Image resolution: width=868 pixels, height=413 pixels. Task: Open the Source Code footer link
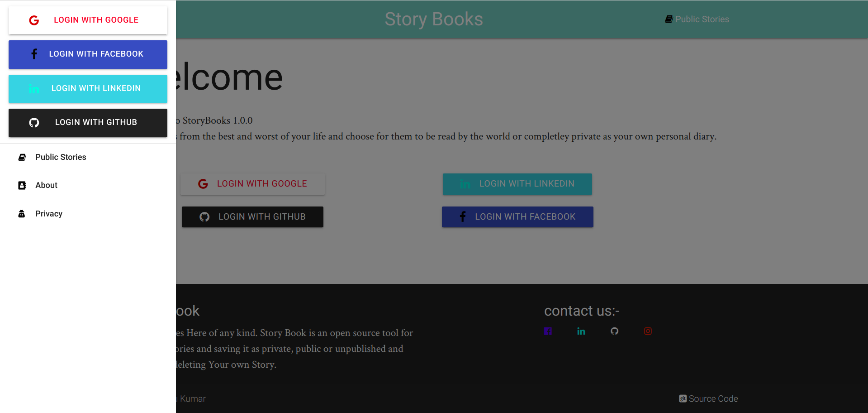pyautogui.click(x=713, y=399)
